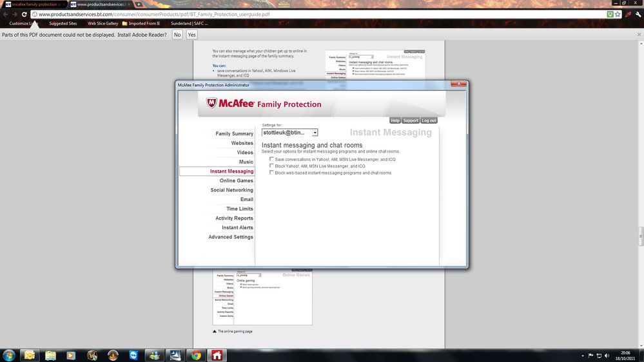Click the network tray icon
This screenshot has width=644, height=362.
click(599, 356)
